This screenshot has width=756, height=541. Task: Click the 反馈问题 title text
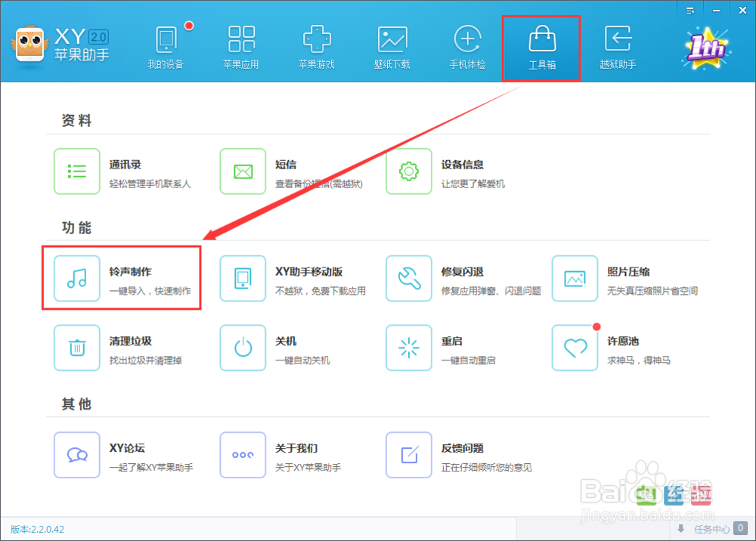[463, 448]
